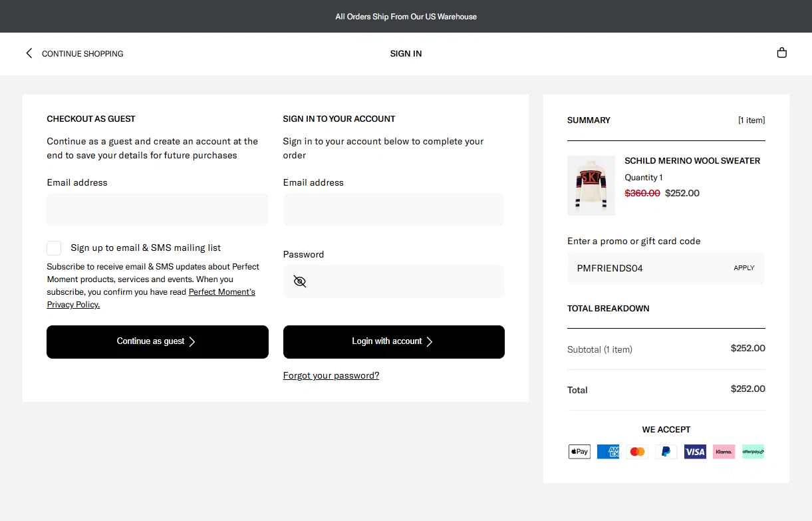Click the Sign up to email & SMS label
The width and height of the screenshot is (812, 521).
click(x=146, y=248)
